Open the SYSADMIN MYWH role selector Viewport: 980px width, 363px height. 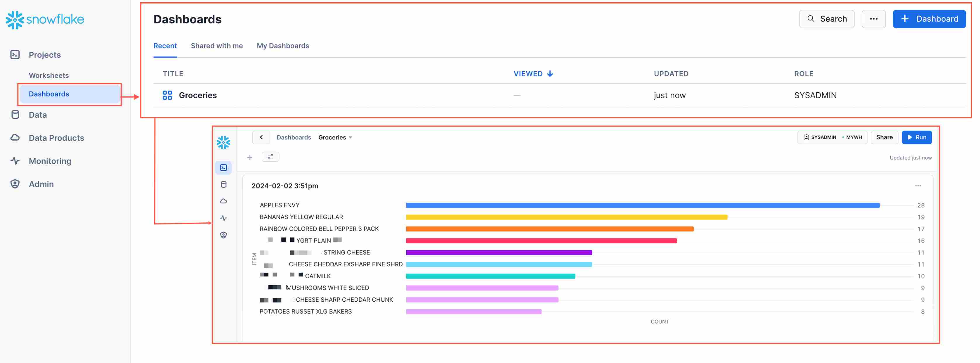(832, 137)
